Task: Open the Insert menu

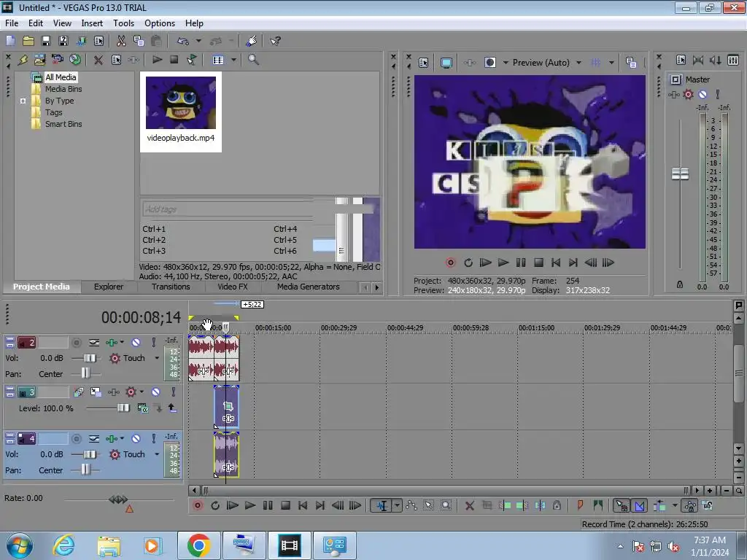Action: pyautogui.click(x=91, y=23)
